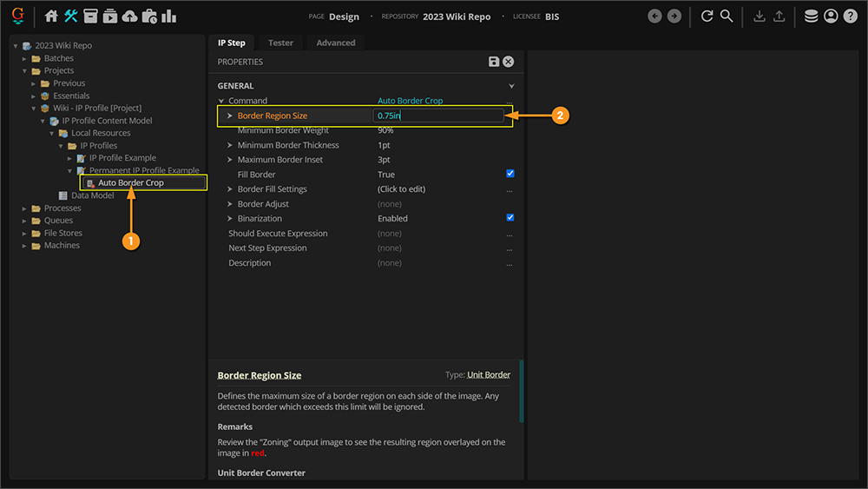
Task: Click the Auto Border Crop command link
Action: point(410,101)
